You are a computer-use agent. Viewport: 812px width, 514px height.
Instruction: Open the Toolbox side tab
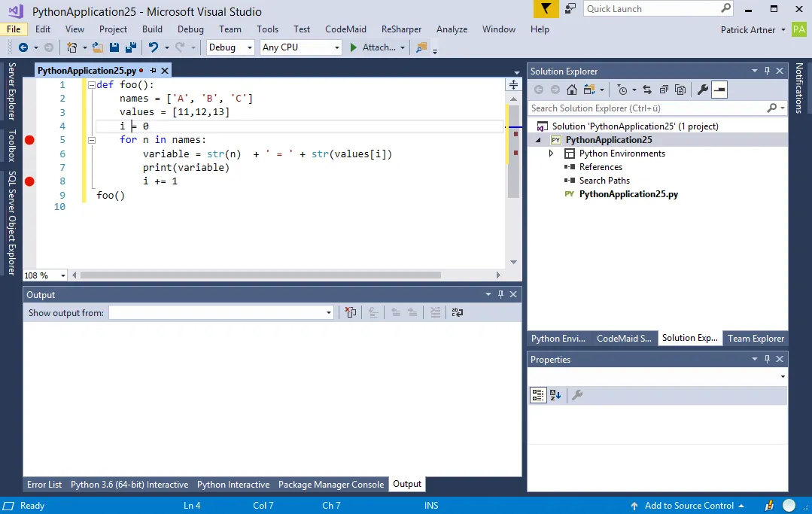click(x=12, y=145)
